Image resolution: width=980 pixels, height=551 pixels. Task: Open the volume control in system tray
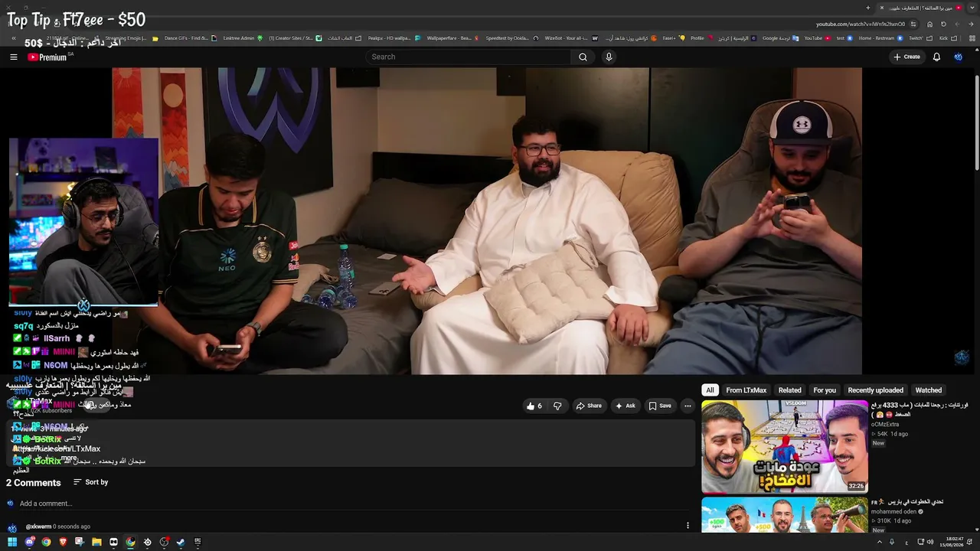930,543
